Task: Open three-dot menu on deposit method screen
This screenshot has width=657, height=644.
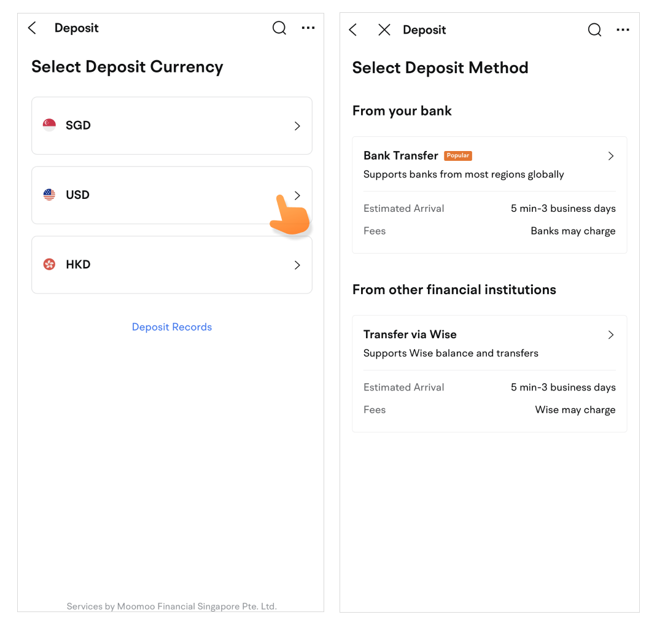Action: coord(623,30)
